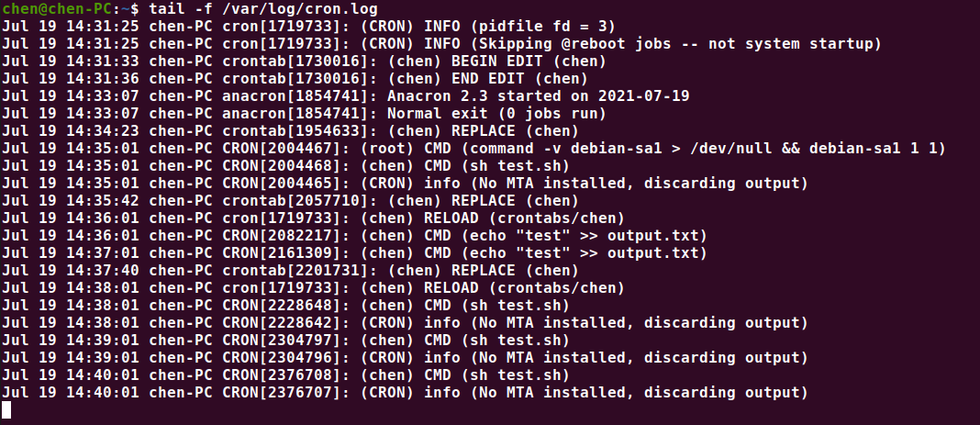The image size is (980, 425).
Task: Click the Anacron 2.3 started line
Action: tap(346, 96)
